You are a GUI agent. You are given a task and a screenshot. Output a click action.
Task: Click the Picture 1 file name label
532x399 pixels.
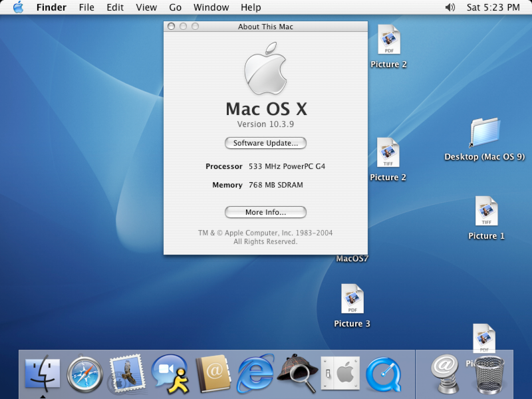pos(486,236)
